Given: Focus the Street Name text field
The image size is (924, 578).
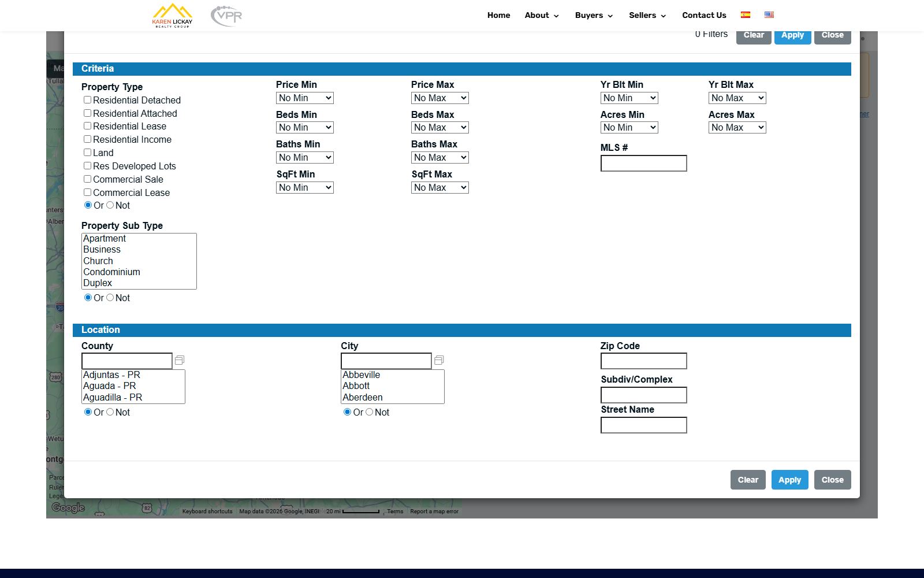Looking at the screenshot, I should pos(644,425).
